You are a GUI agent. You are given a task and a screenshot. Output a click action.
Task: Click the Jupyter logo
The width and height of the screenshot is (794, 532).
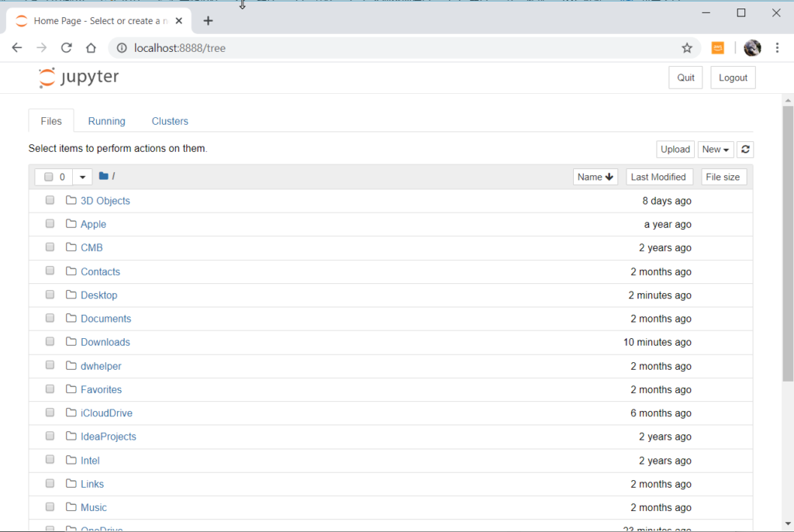point(78,78)
